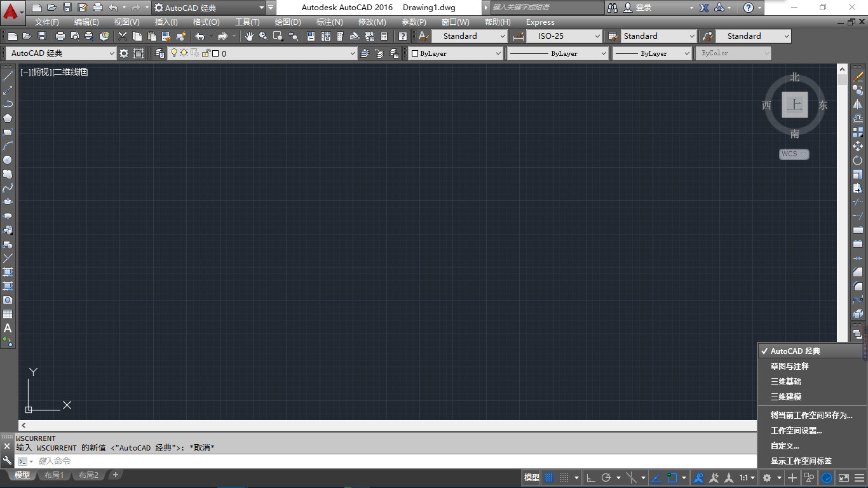Open the 绘图(D) menu

pos(288,22)
